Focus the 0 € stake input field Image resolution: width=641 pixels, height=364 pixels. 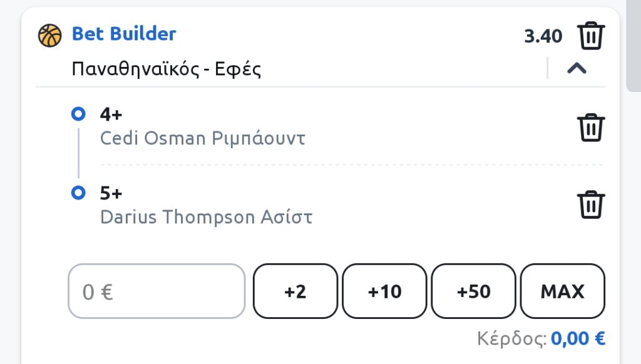pos(156,291)
